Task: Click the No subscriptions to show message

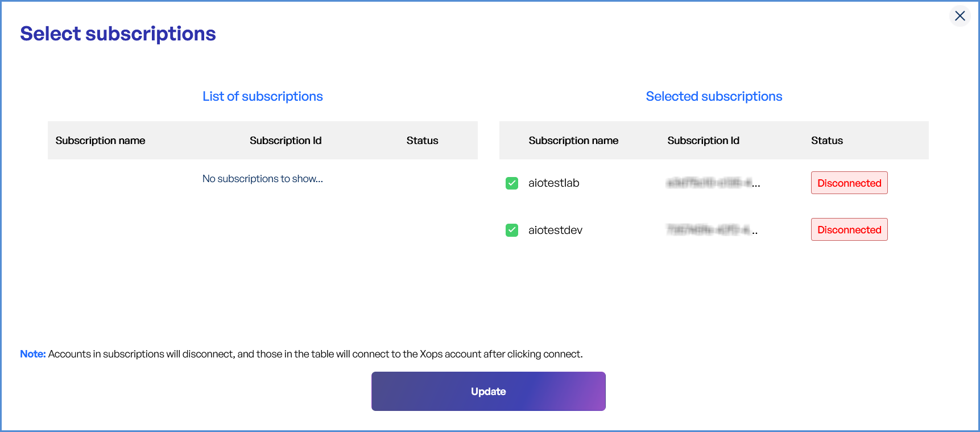Action: click(x=263, y=179)
